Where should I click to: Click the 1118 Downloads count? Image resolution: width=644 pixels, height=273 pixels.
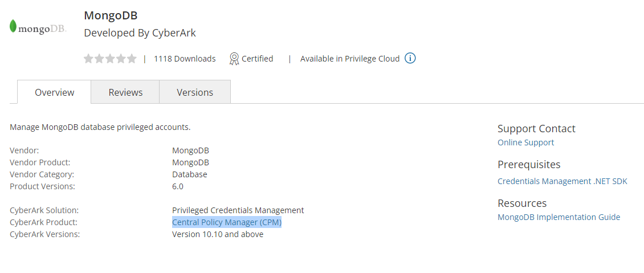185,59
